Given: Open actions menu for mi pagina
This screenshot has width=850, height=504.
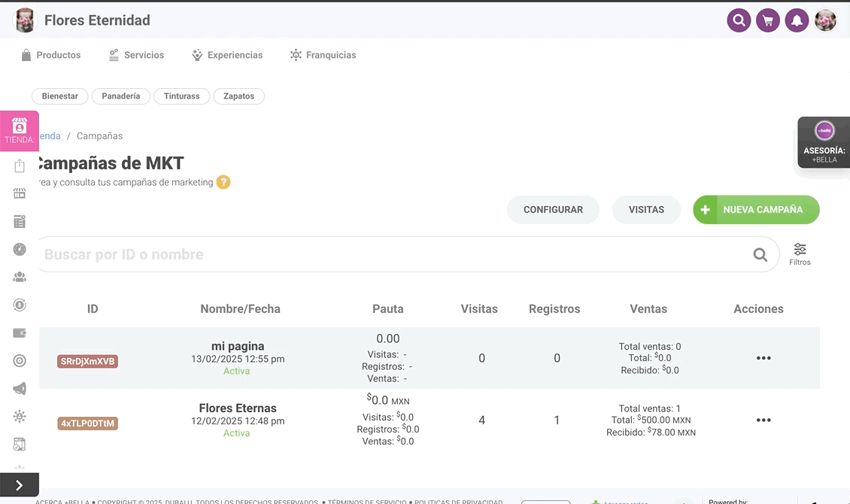Looking at the screenshot, I should [763, 358].
